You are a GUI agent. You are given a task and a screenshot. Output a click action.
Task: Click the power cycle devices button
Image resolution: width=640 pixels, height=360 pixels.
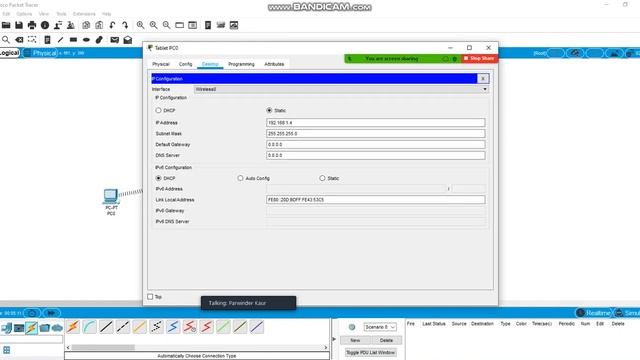[x=32, y=313]
